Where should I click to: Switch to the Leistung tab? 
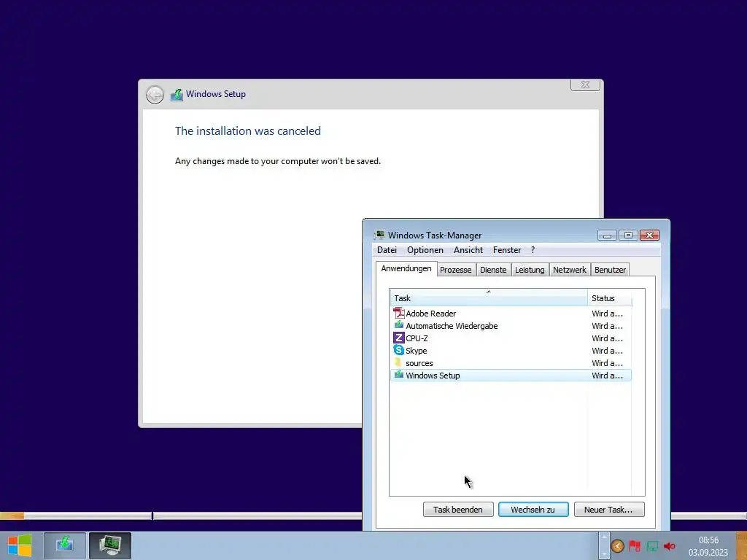point(530,270)
